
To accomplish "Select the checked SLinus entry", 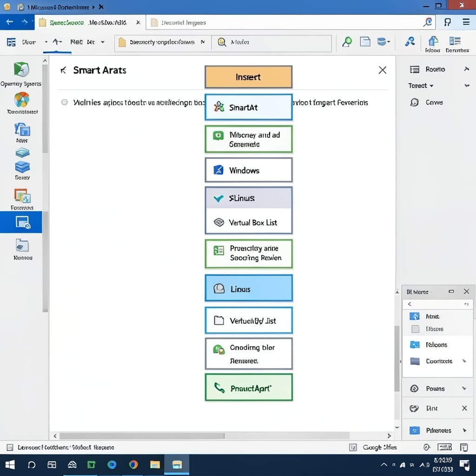I will (x=248, y=198).
